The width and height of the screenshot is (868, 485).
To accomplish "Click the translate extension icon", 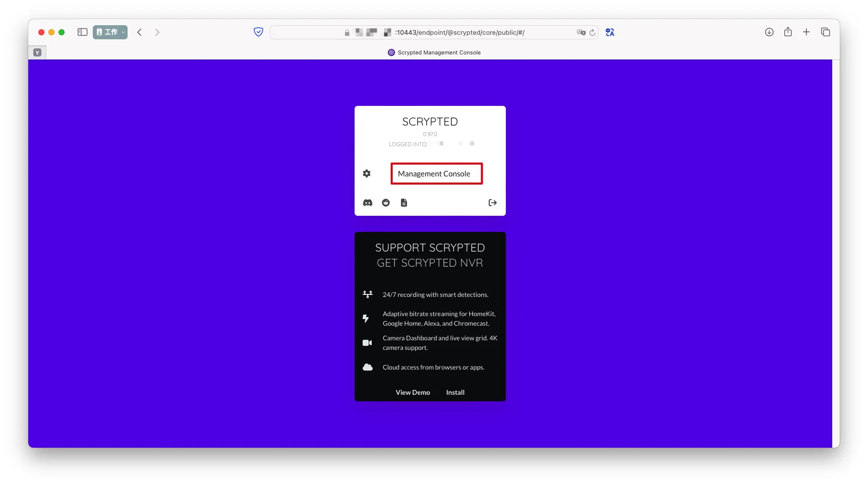I will (x=610, y=32).
